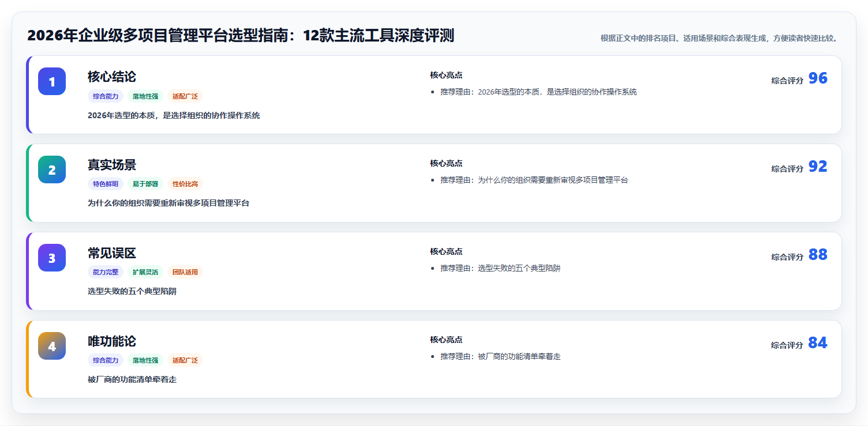Click 核心亮点 heading in the 核心结论 card
The image size is (868, 426).
(446, 75)
